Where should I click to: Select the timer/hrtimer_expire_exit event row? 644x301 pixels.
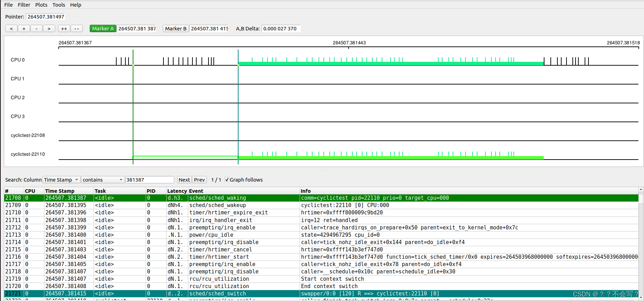(321, 213)
